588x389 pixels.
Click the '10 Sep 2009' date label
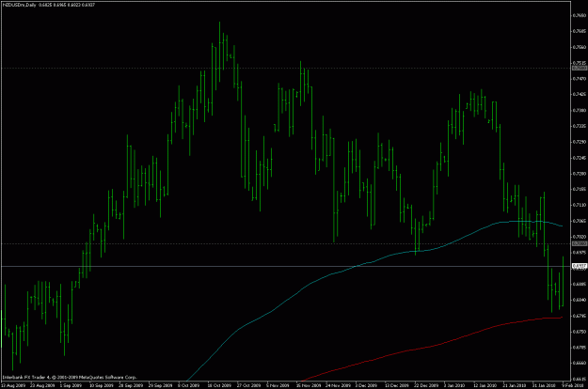102,385
